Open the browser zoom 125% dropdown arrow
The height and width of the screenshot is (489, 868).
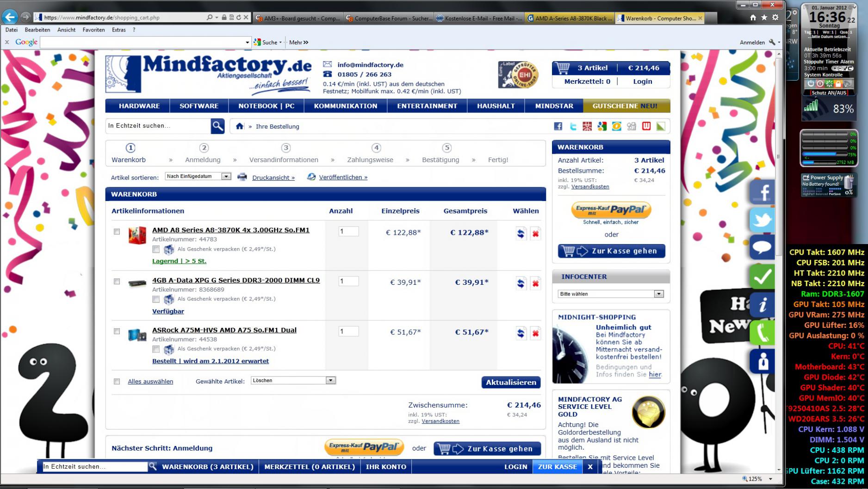771,479
